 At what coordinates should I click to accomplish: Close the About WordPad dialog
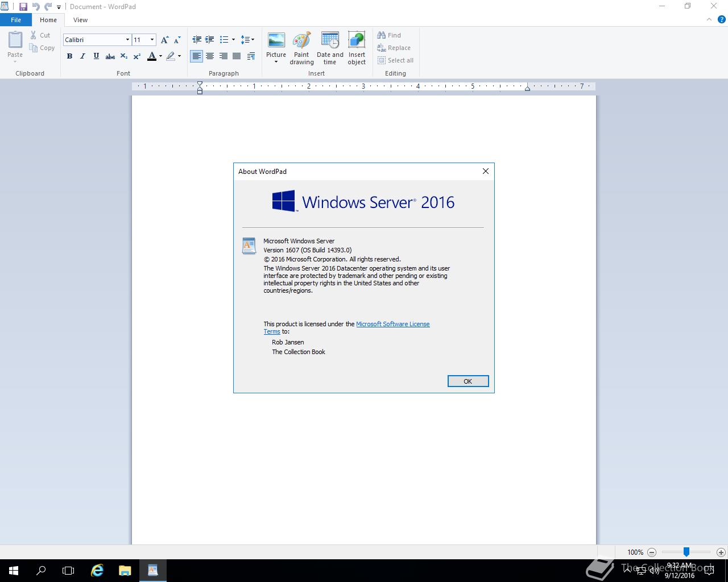coord(486,171)
